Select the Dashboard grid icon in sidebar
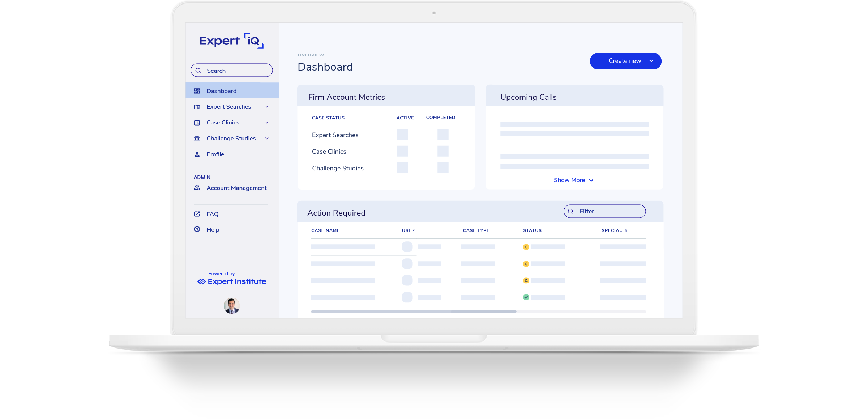Screen dimensions: 868x420 click(x=197, y=91)
